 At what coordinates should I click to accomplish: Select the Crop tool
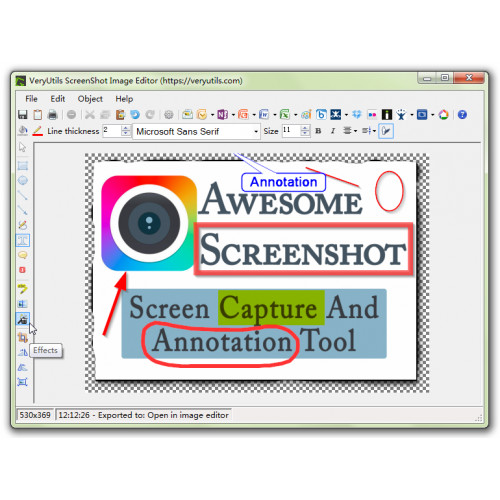tap(23, 337)
